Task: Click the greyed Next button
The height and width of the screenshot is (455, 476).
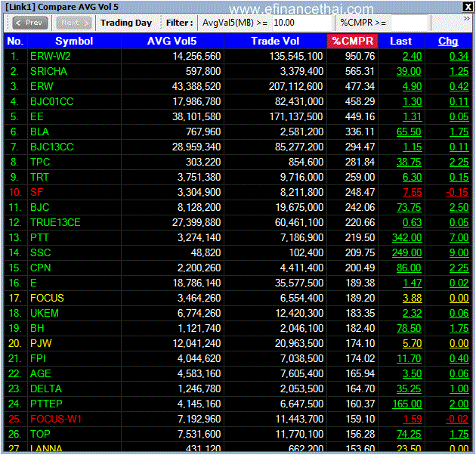Action: [74, 23]
